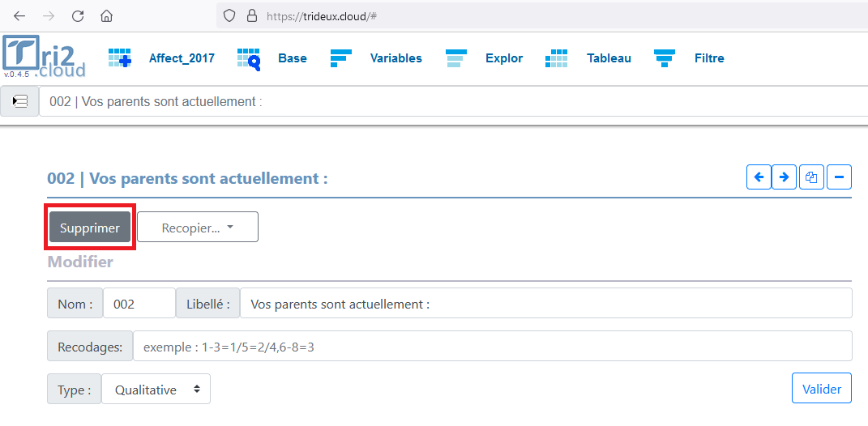
Task: Click the '002 | Vos parents sont actuellement :' heading
Action: (188, 179)
